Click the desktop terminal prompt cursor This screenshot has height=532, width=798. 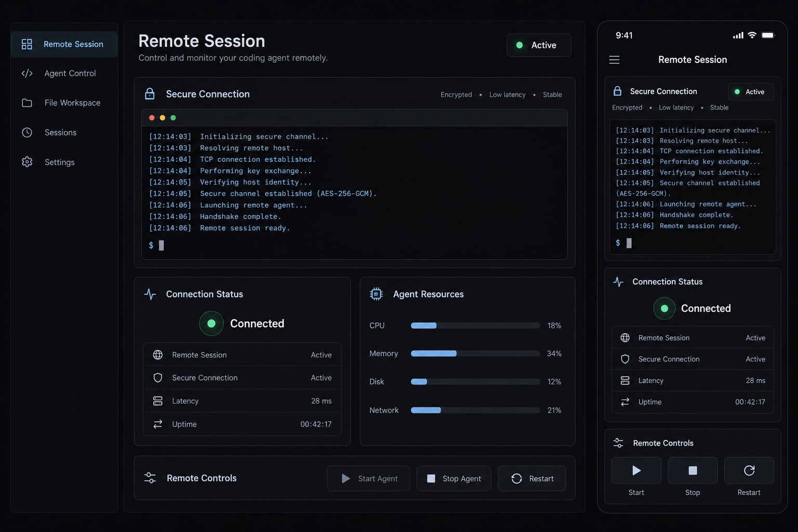tap(161, 245)
